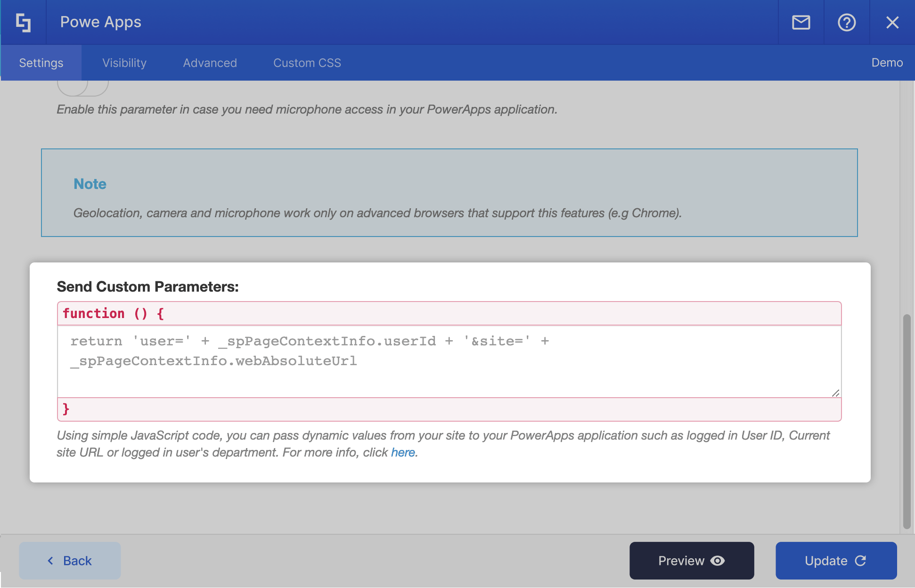The height and width of the screenshot is (588, 915).
Task: Open the Visibility tab
Action: point(124,63)
